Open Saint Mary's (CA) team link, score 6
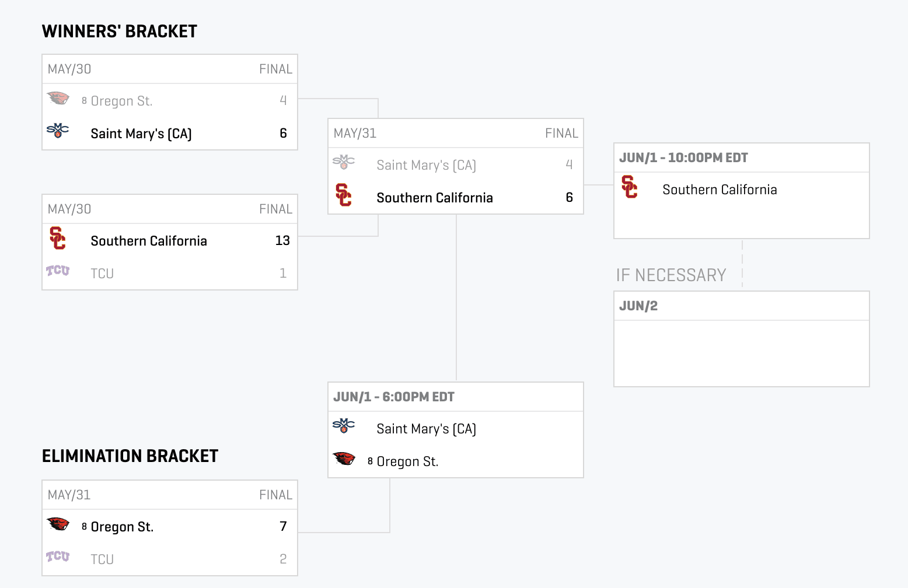Image resolution: width=908 pixels, height=588 pixels. pos(141,134)
